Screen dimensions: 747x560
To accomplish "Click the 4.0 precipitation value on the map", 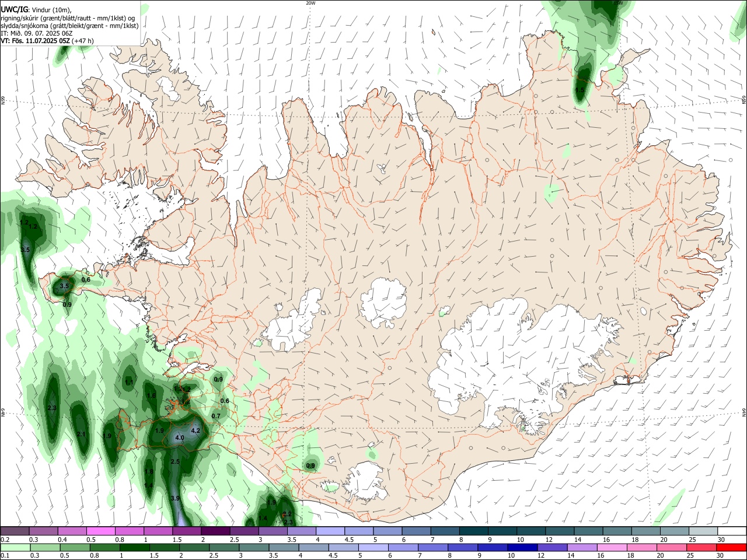I will pos(180,437).
